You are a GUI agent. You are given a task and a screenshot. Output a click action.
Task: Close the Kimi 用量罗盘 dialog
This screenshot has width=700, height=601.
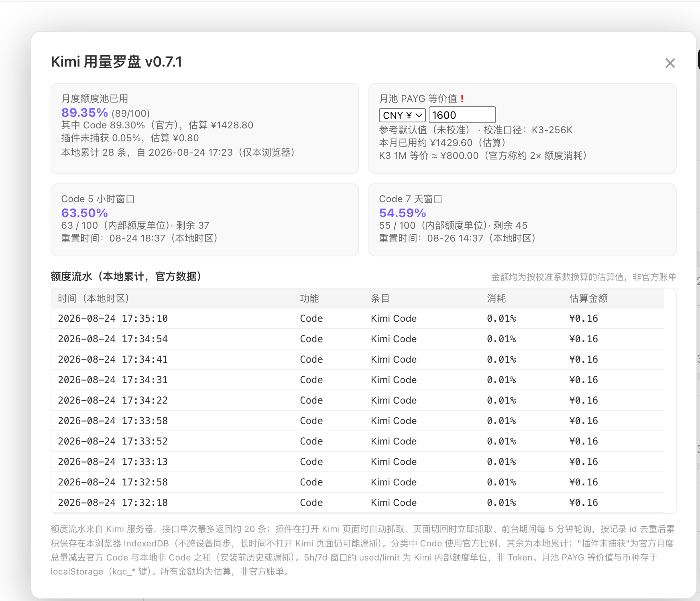pos(670,63)
